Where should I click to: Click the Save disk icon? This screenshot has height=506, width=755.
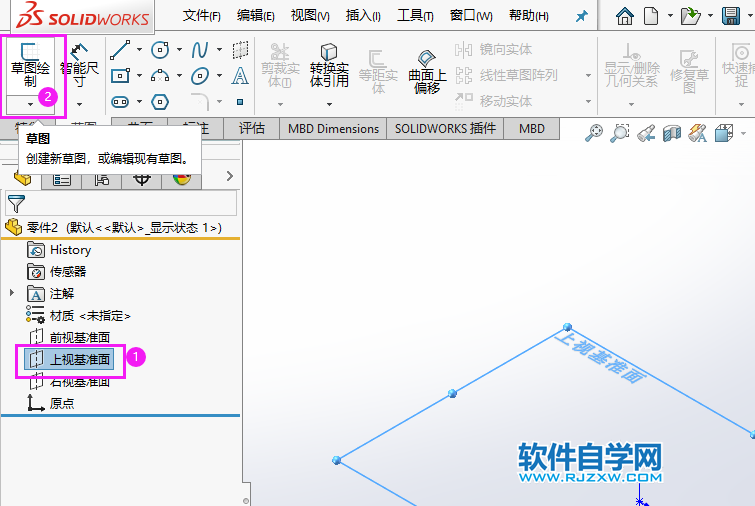[x=731, y=16]
